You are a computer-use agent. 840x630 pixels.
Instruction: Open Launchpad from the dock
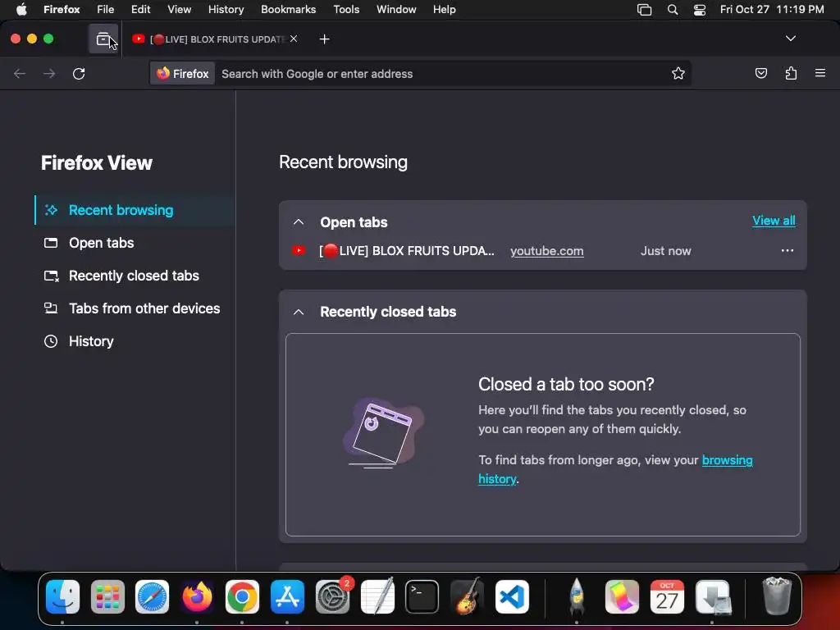coord(107,596)
